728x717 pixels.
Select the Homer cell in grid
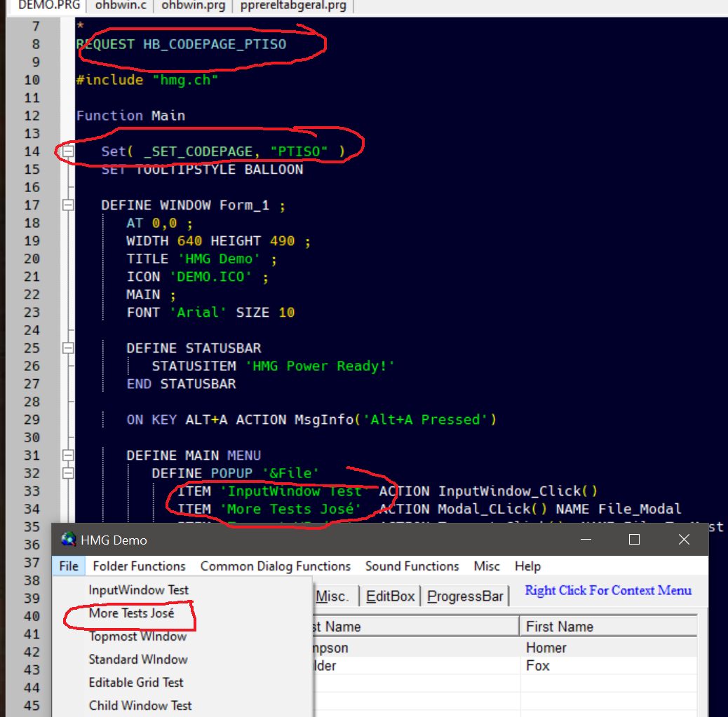click(608, 648)
